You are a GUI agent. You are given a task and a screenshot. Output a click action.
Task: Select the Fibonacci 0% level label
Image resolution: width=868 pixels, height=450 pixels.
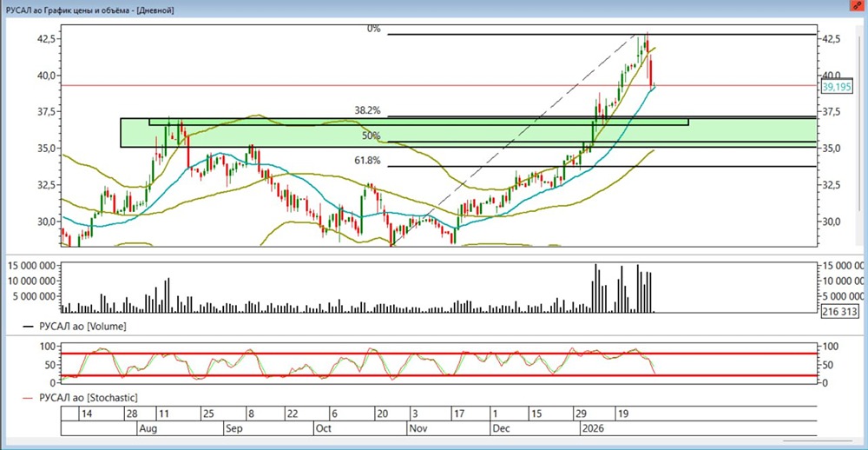[x=373, y=29]
